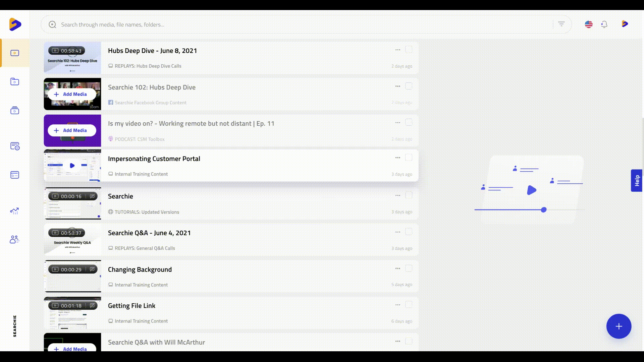Select checkbox for Hubs Deep Dive - June 8, 2021
Screen dimensions: 644x362
click(x=409, y=50)
